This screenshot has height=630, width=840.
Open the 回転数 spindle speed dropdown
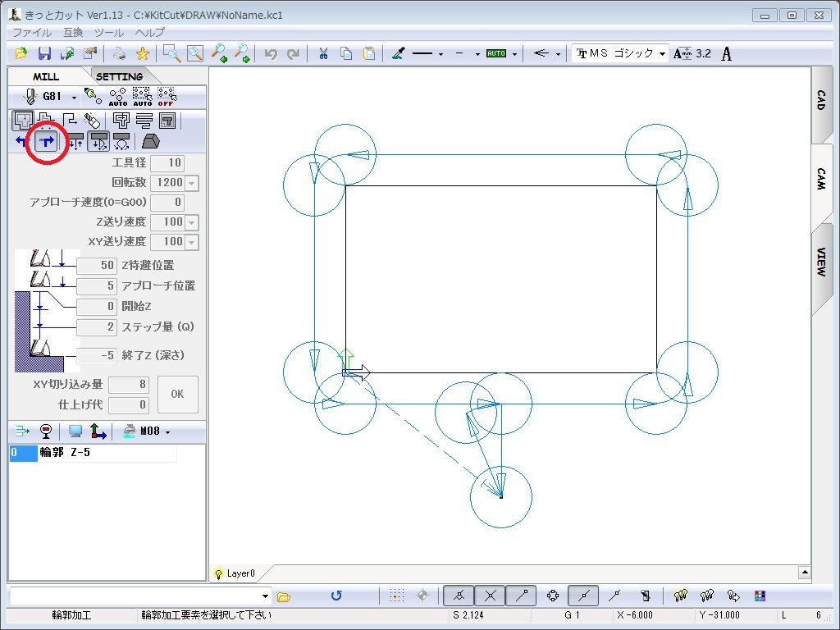tap(192, 183)
